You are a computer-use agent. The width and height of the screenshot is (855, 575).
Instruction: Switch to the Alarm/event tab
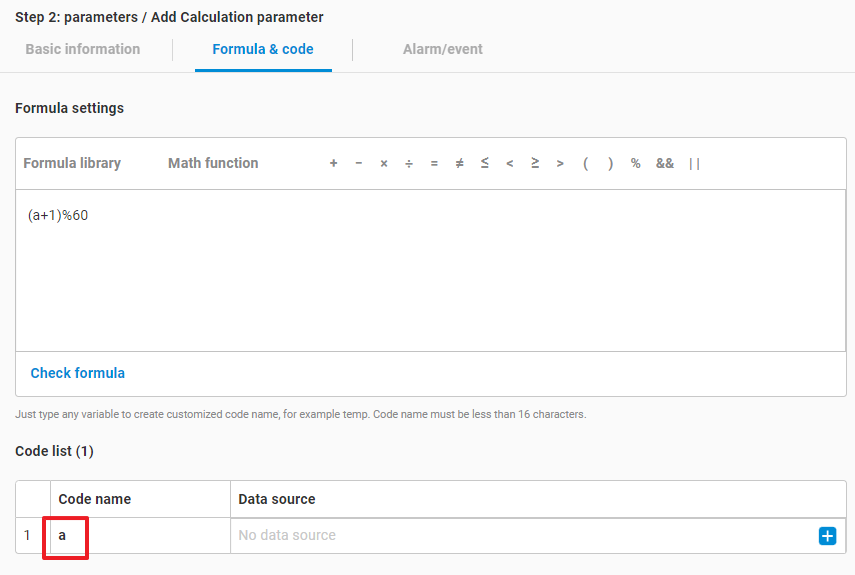(x=442, y=49)
